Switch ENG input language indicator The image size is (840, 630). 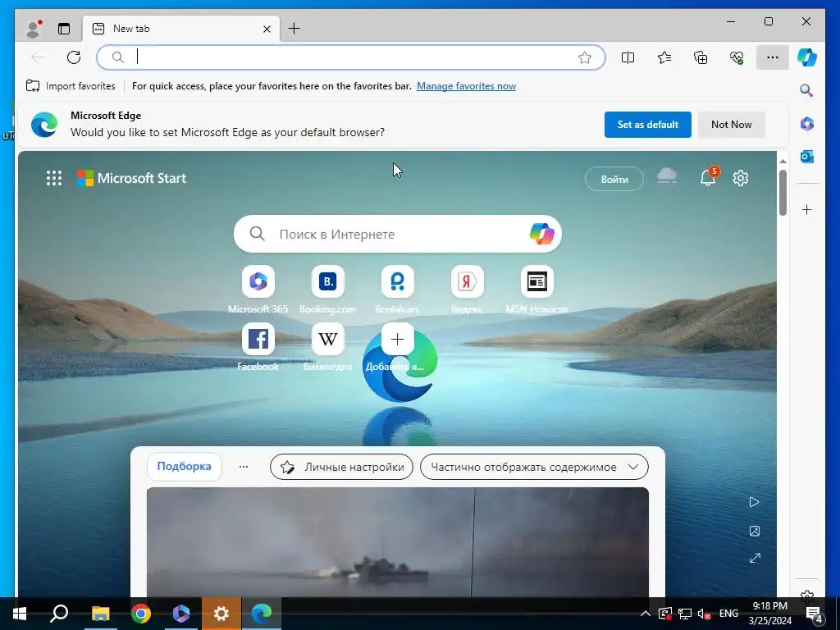click(728, 614)
